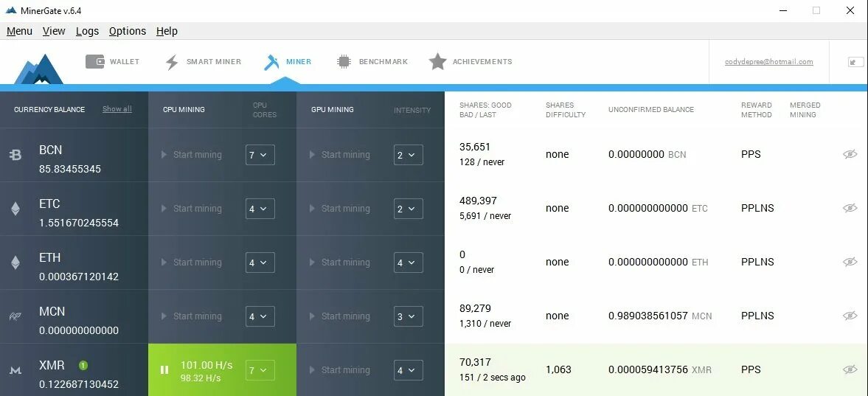This screenshot has height=396, width=868.
Task: Click the MCN coin icon
Action: (x=15, y=317)
